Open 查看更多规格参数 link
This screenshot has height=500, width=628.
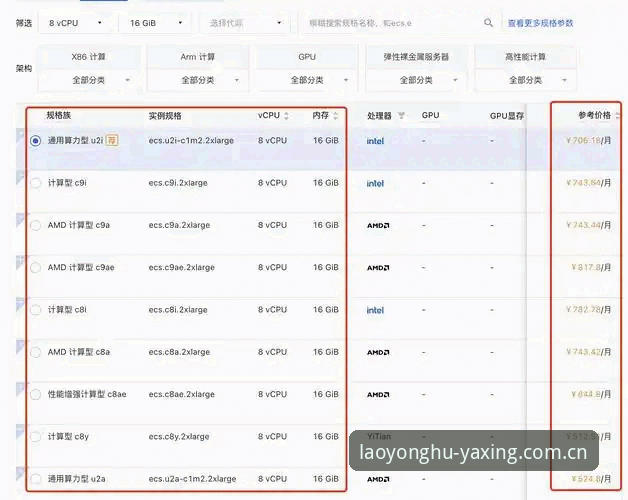540,23
